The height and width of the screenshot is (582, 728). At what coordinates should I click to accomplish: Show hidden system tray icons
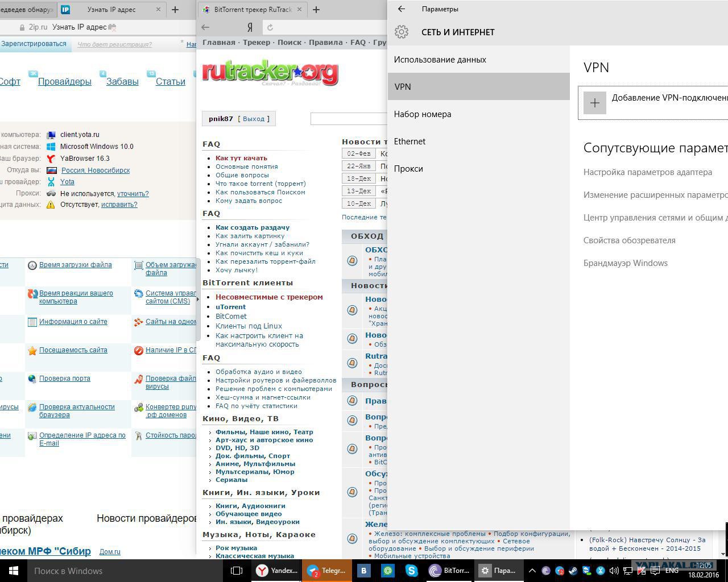pos(532,571)
